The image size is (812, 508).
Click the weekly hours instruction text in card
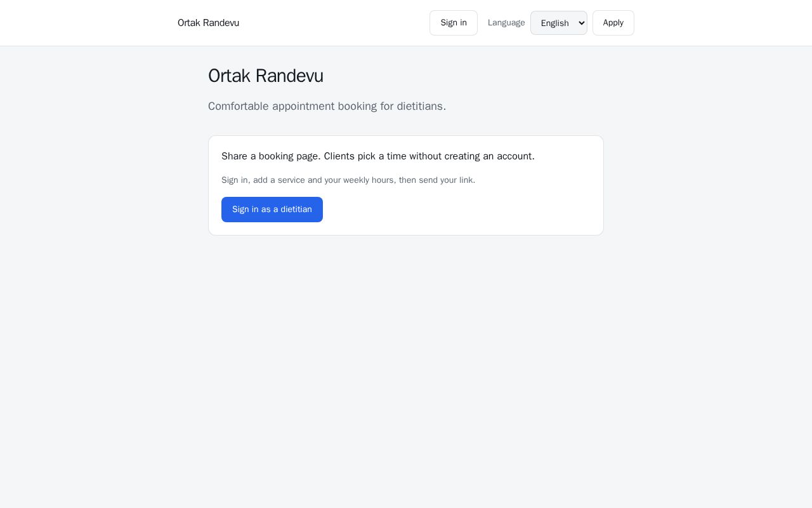[348, 180]
